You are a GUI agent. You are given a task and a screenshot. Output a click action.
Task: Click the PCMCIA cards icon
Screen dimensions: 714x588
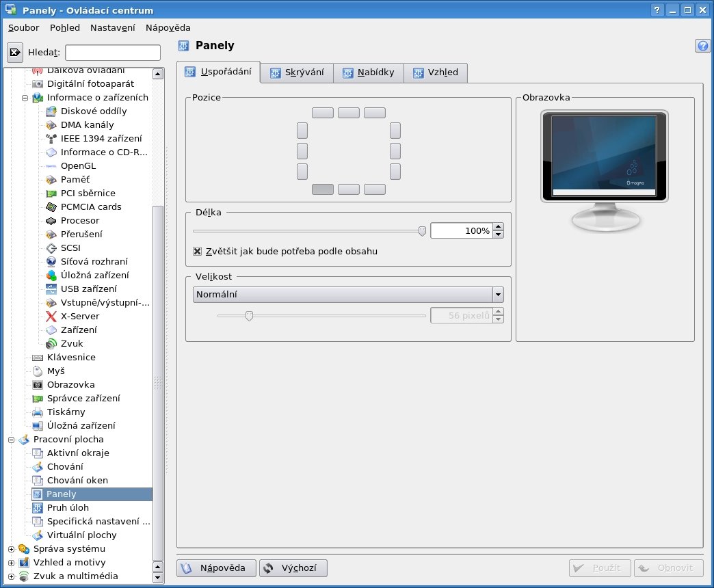(51, 207)
